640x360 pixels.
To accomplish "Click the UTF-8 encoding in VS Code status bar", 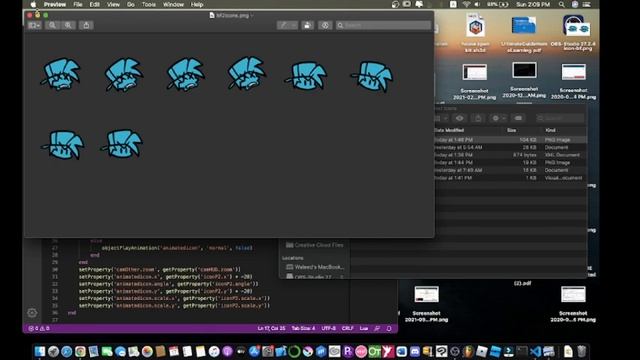I will point(329,328).
